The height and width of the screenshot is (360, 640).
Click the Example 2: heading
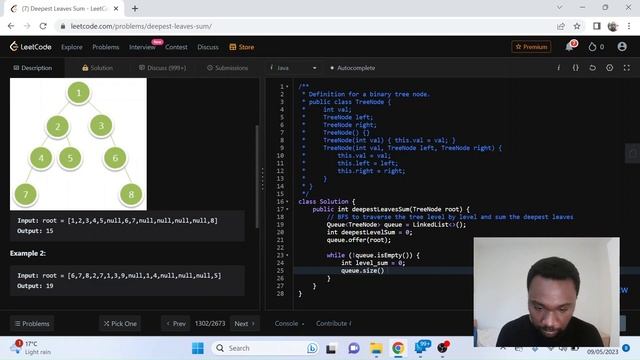(28, 253)
